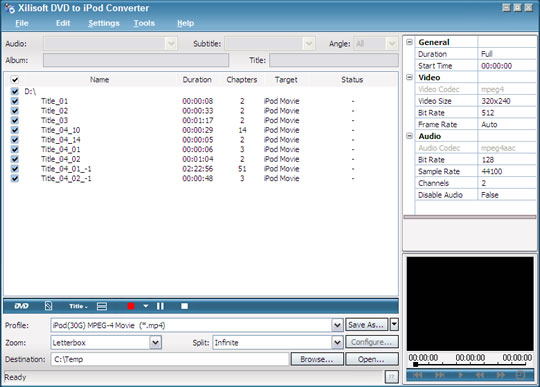Click the Channels value 2
The image size is (540, 387).
coord(484,183)
